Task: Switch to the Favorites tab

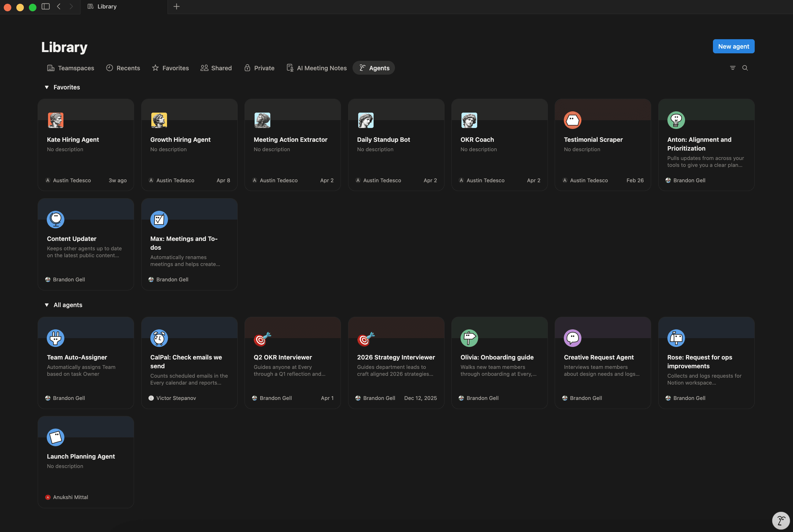Action: 170,68
